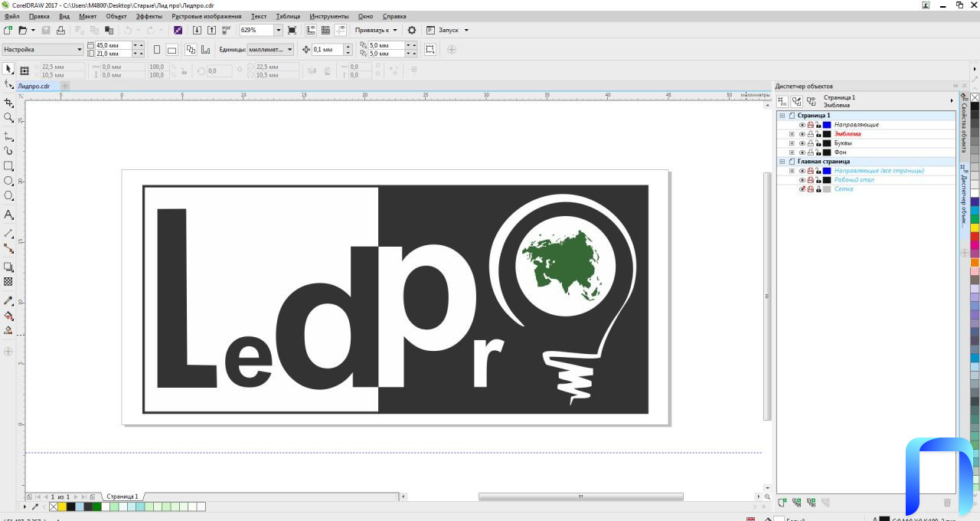The image size is (980, 521).
Task: Open the Макет menu
Action: [x=87, y=16]
